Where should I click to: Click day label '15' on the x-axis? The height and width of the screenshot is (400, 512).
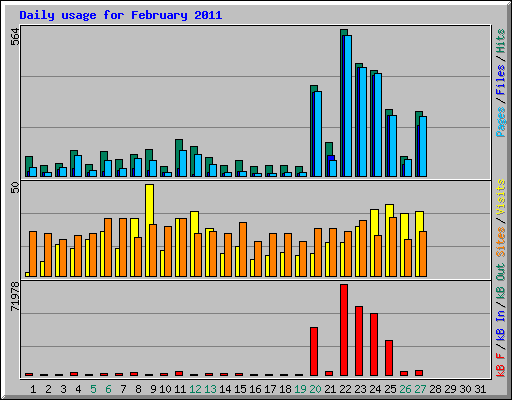click(x=240, y=389)
